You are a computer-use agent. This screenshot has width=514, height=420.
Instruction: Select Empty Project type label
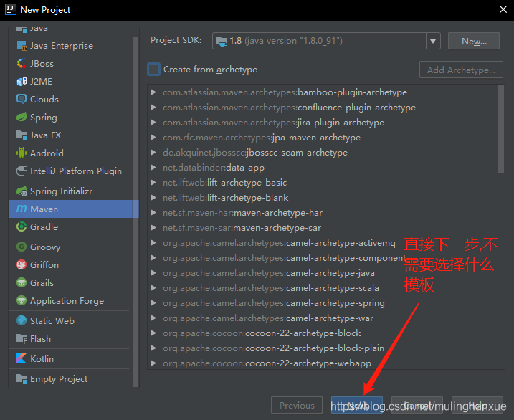pyautogui.click(x=59, y=379)
